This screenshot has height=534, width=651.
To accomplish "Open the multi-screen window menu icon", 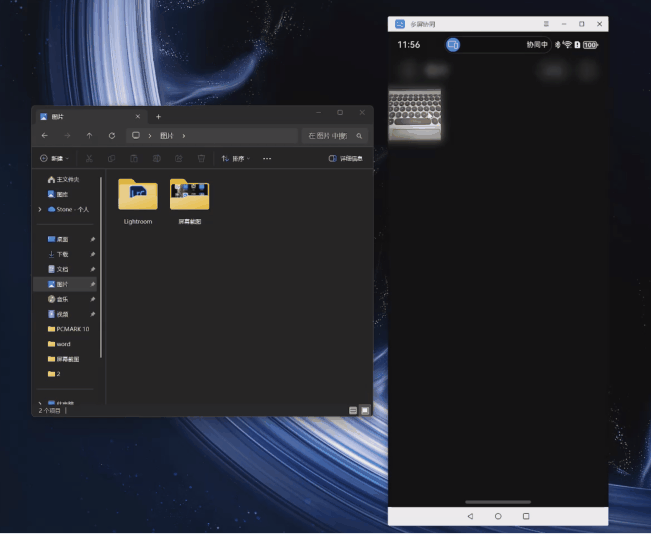I will tap(546, 23).
